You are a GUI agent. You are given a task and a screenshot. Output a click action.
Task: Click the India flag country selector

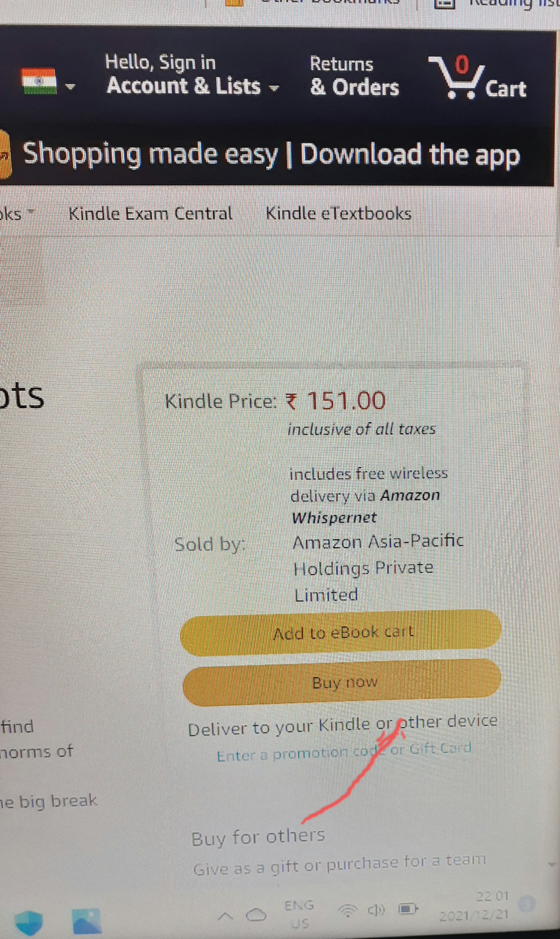pos(39,81)
